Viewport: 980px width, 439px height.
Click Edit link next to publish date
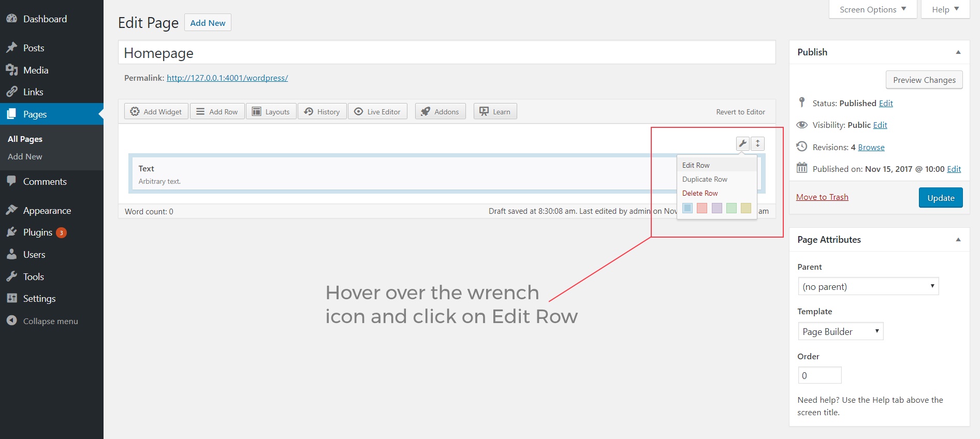pos(954,169)
